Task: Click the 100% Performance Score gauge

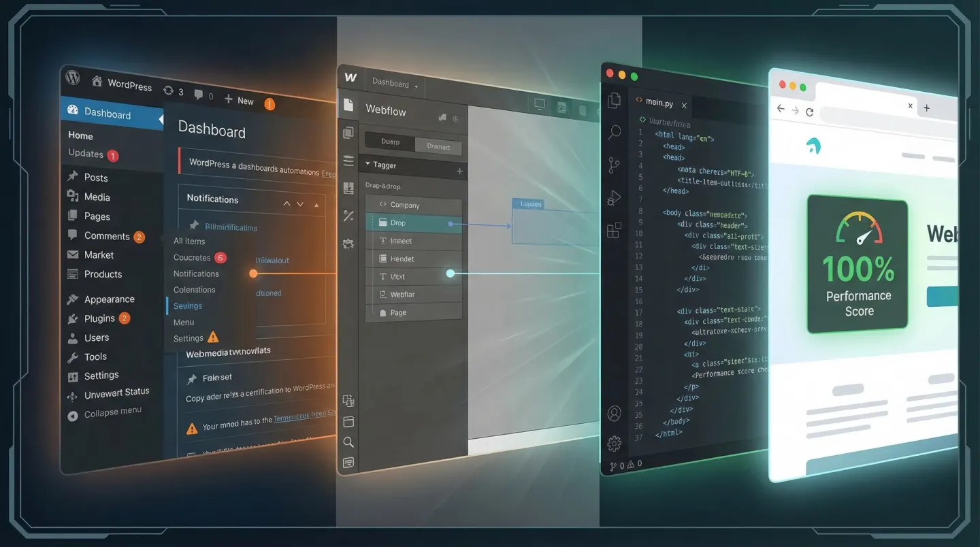Action: [x=857, y=263]
